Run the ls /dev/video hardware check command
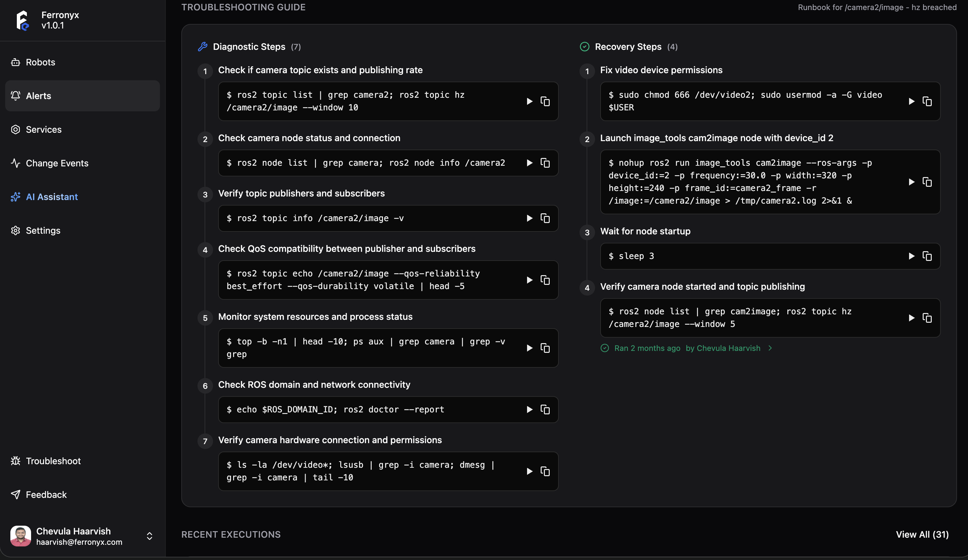The image size is (968, 560). click(x=529, y=471)
